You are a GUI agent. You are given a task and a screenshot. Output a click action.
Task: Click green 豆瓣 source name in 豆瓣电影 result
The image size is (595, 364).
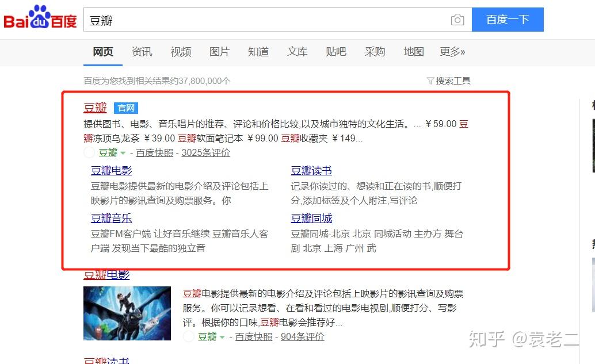click(207, 337)
